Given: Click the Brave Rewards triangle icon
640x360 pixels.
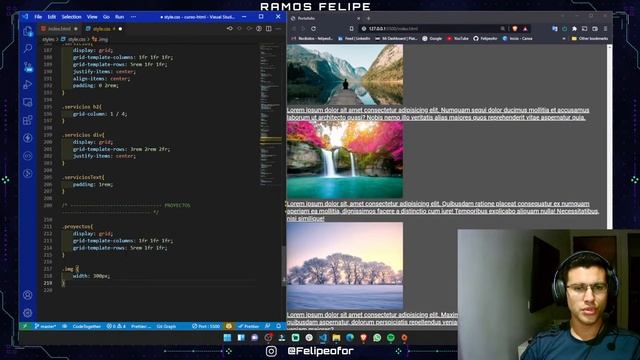Looking at the screenshot, I should 525,29.
